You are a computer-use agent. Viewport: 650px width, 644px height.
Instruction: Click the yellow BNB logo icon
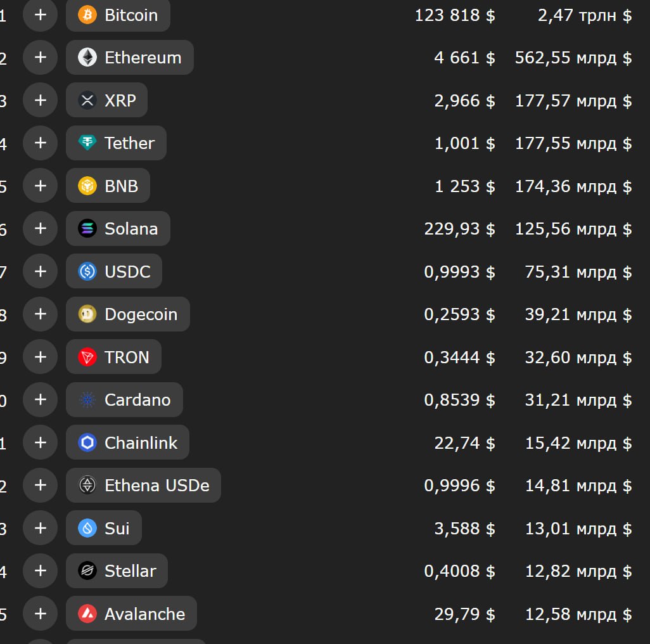[x=87, y=186]
